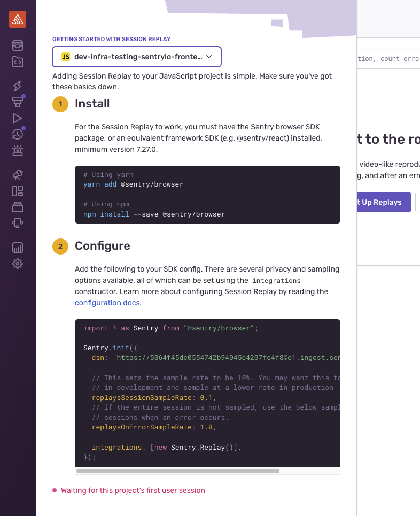
Task: Open the configuration docs link
Action: click(x=107, y=303)
